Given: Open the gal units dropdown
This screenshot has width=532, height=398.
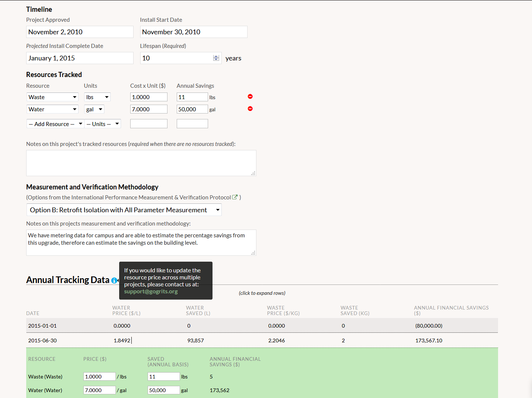Looking at the screenshot, I should [x=94, y=109].
